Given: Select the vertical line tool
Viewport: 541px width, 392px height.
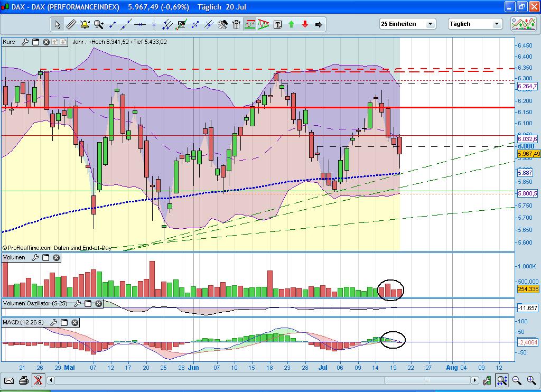Looking at the screenshot, I should point(154,24).
